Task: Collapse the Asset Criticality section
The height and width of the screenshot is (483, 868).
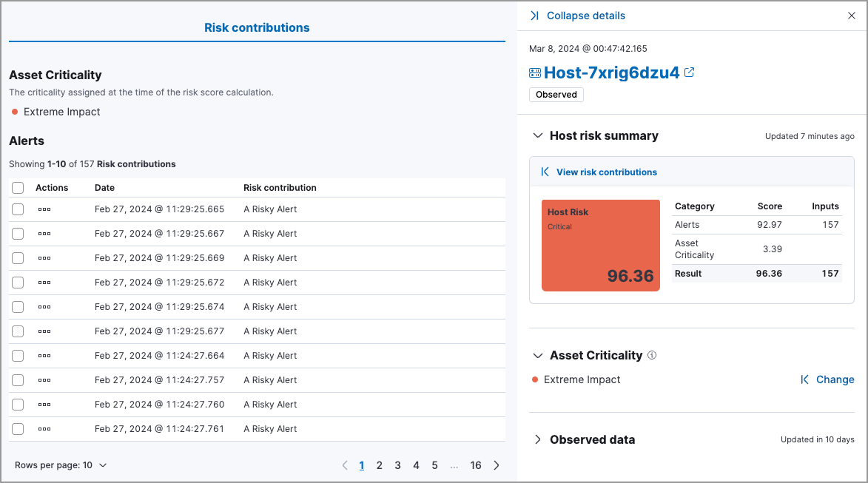Action: 536,355
